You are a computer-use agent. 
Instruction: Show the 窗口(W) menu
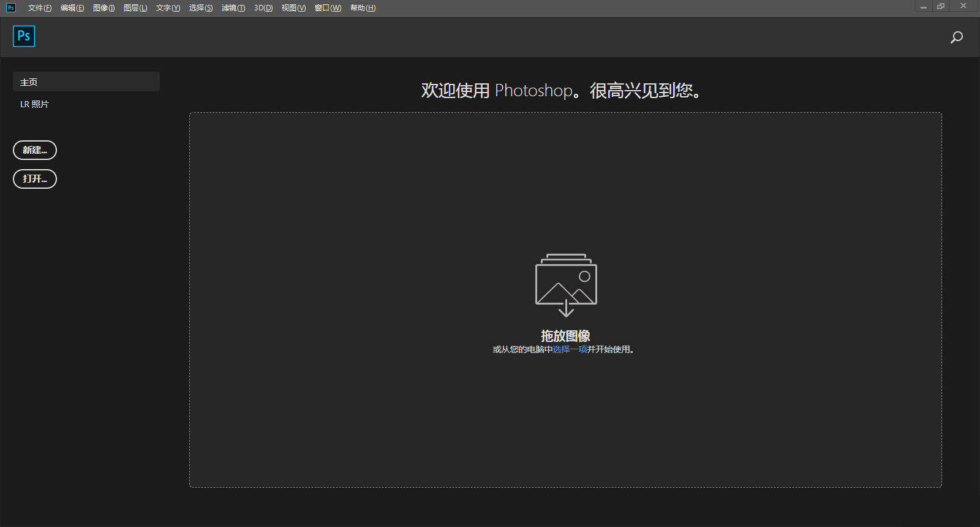coord(328,8)
